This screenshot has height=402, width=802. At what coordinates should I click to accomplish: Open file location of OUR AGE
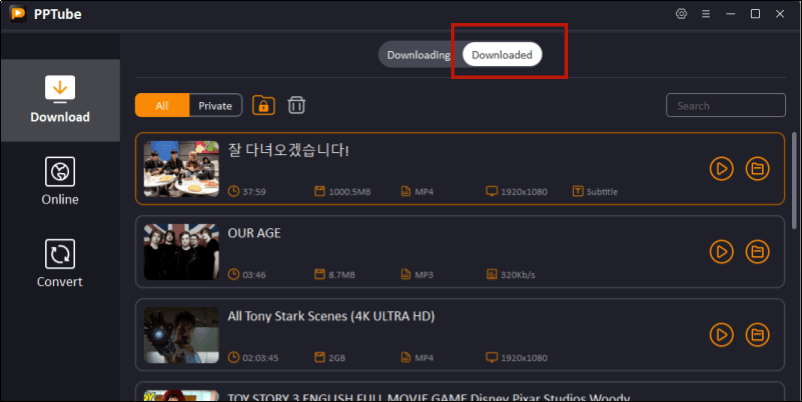pyautogui.click(x=757, y=250)
